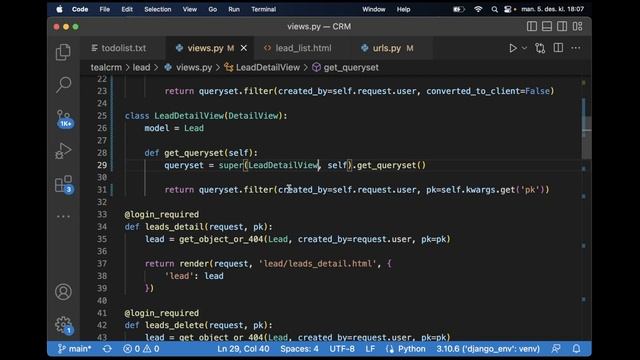640x360 pixels.
Task: Switch to the urls.py tab
Action: click(388, 48)
